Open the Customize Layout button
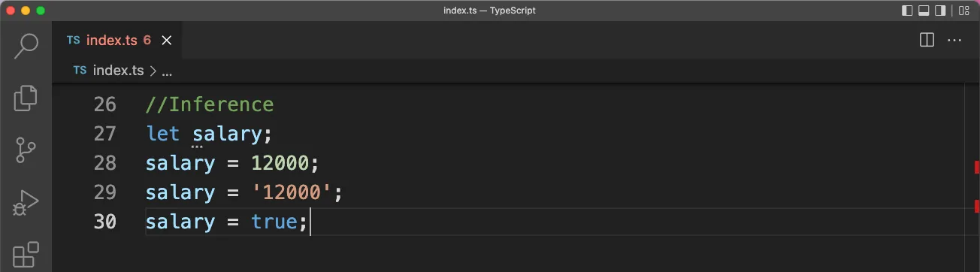The image size is (980, 272). [963, 11]
